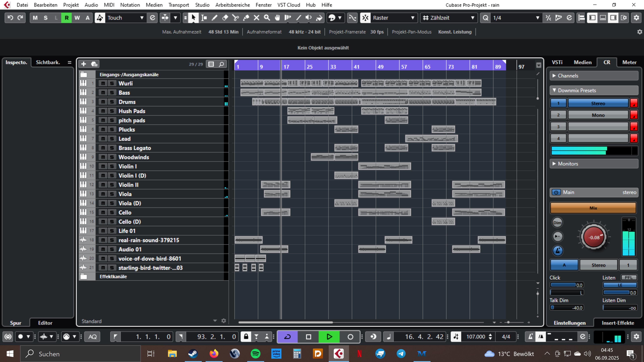
Task: Select the Draw pencil tool
Action: [214, 18]
